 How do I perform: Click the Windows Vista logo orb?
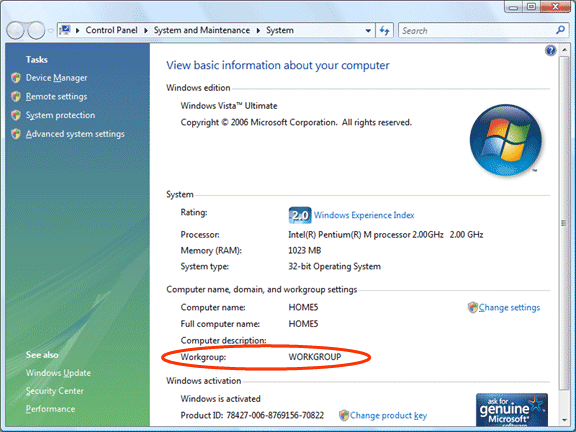(505, 140)
